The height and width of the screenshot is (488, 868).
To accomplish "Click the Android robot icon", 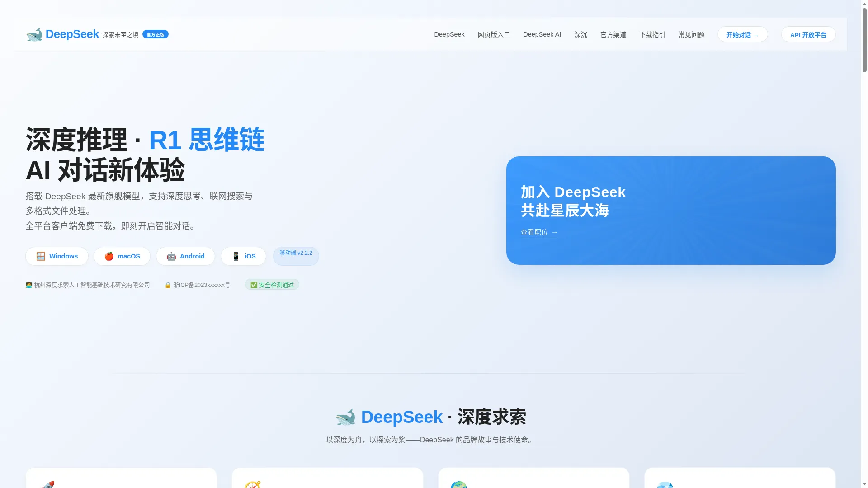I will (171, 256).
